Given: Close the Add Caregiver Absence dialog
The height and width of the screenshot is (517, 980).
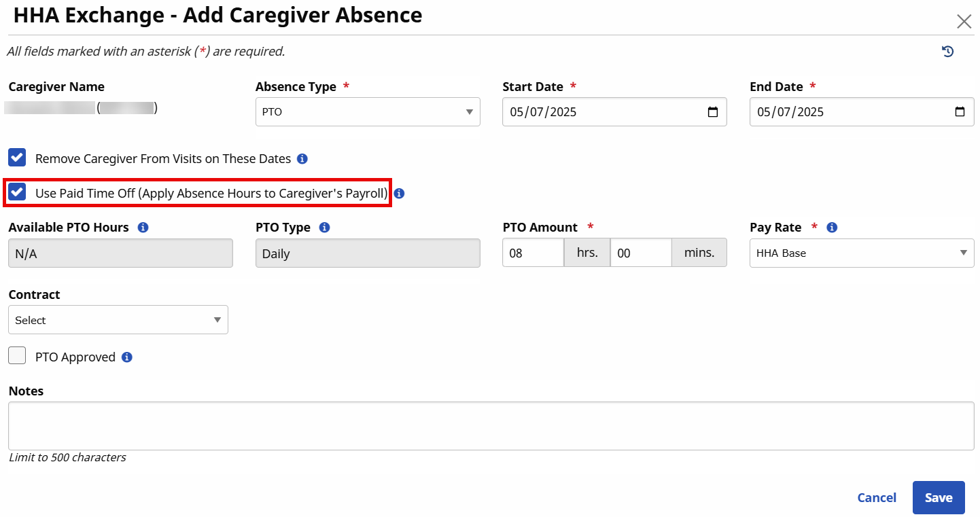Looking at the screenshot, I should click(x=964, y=22).
